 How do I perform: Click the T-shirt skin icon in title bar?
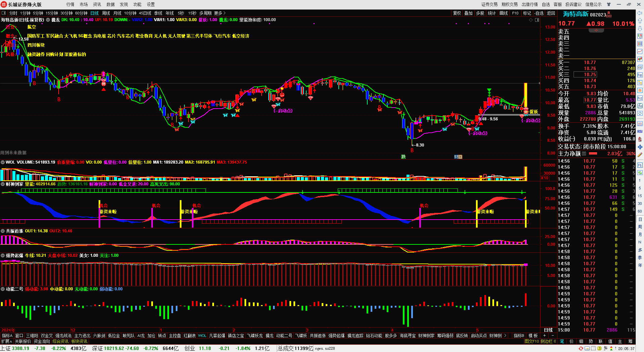coord(609,4)
